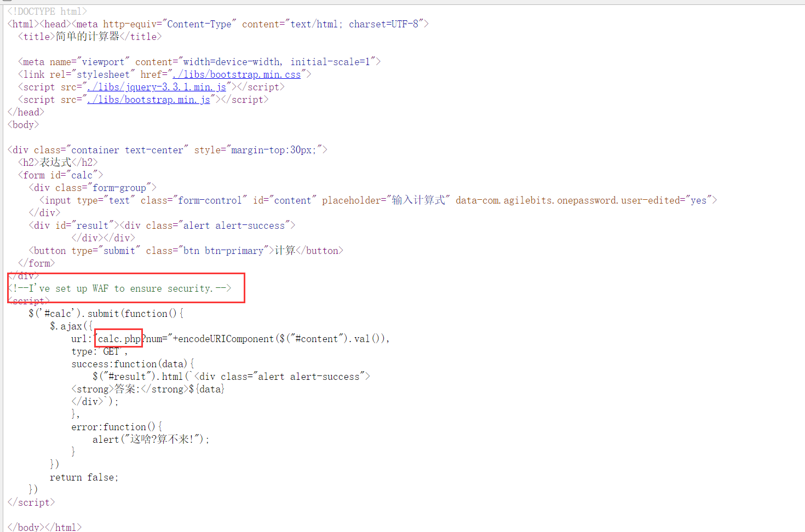This screenshot has width=805, height=532.
Task: Click the 表达式 h2 heading line
Action: coord(58,163)
